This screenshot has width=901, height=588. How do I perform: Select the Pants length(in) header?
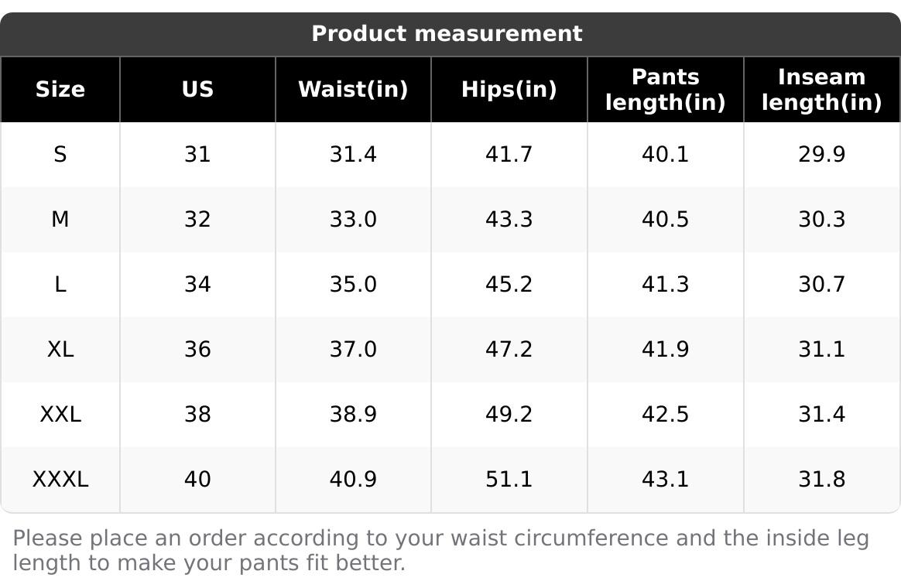point(666,90)
